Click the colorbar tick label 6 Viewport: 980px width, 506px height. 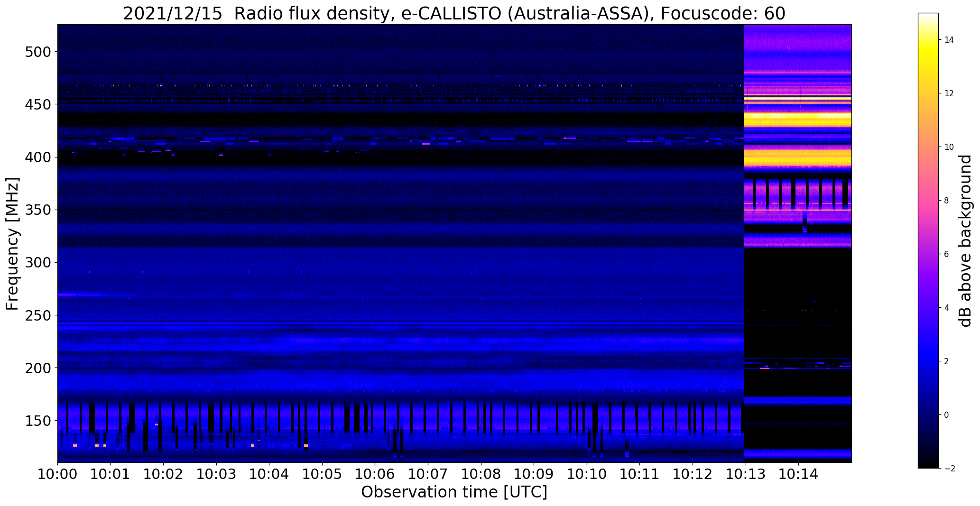(947, 254)
